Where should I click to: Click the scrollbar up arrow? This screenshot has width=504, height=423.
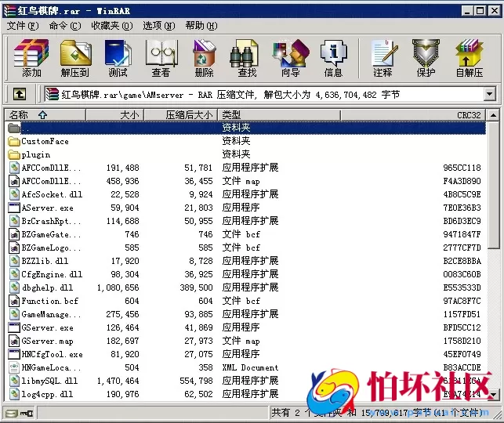pyautogui.click(x=493, y=114)
